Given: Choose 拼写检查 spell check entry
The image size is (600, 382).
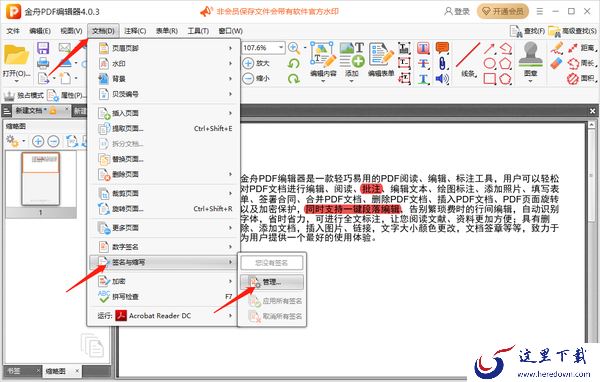Looking at the screenshot, I should pyautogui.click(x=165, y=297).
